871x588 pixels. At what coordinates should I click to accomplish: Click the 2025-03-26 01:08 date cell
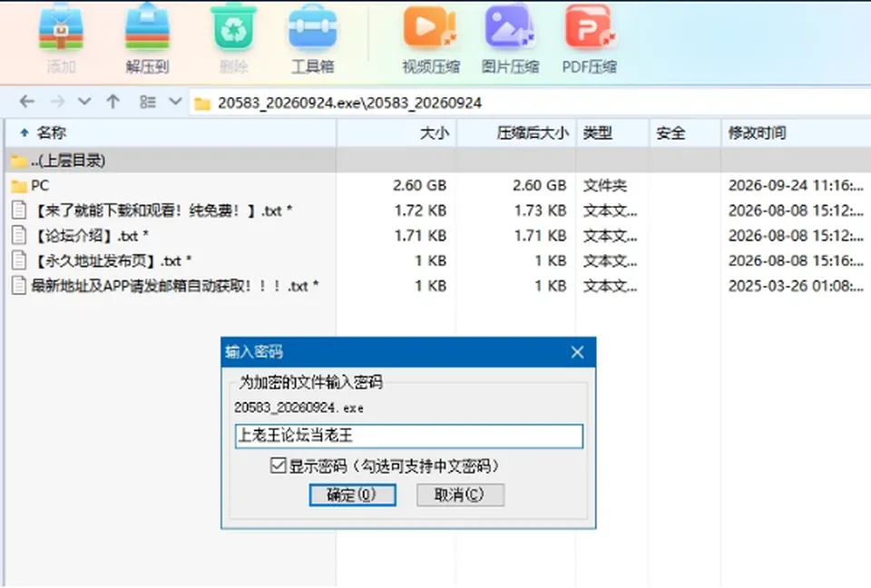point(796,286)
